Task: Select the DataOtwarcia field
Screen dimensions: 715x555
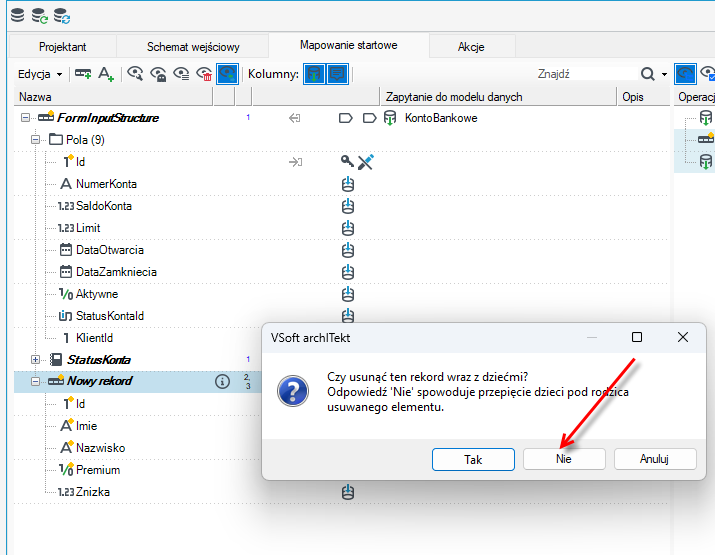Action: [x=110, y=249]
